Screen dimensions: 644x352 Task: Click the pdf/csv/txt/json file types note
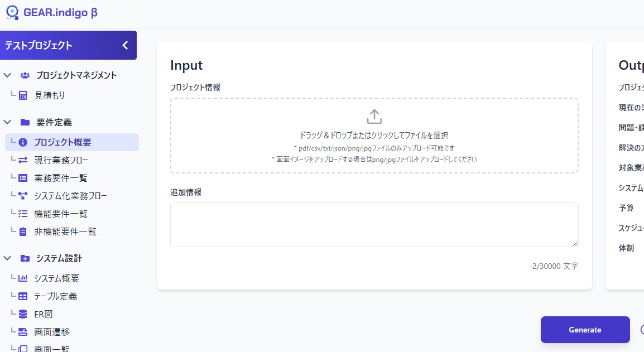pos(374,148)
